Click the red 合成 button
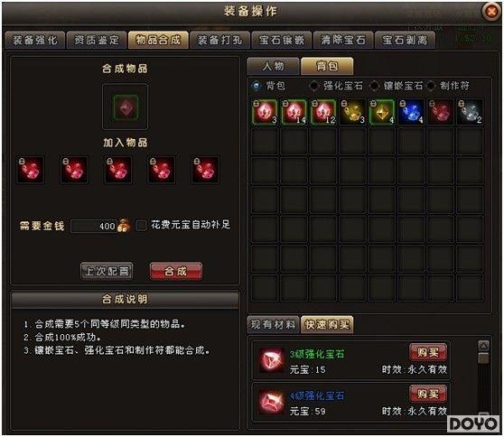 (176, 271)
